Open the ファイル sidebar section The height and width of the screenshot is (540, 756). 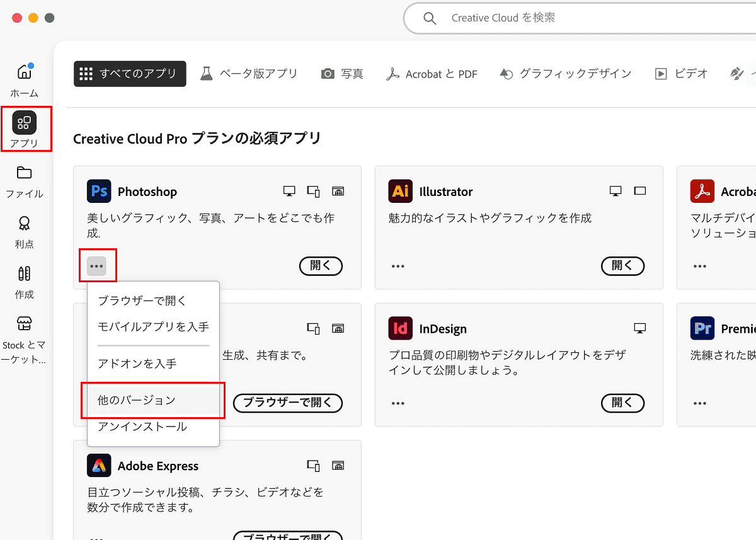[x=25, y=182]
